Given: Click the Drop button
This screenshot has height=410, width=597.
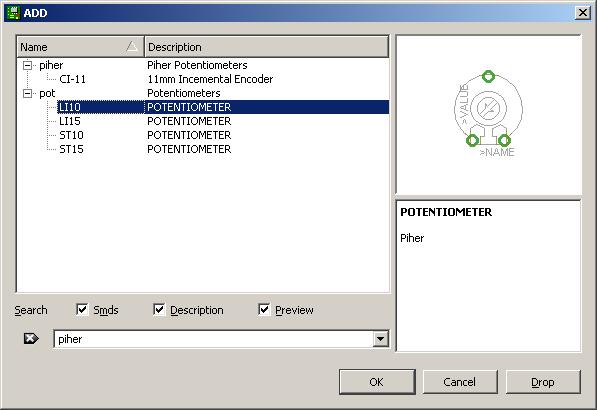Looking at the screenshot, I should click(543, 382).
